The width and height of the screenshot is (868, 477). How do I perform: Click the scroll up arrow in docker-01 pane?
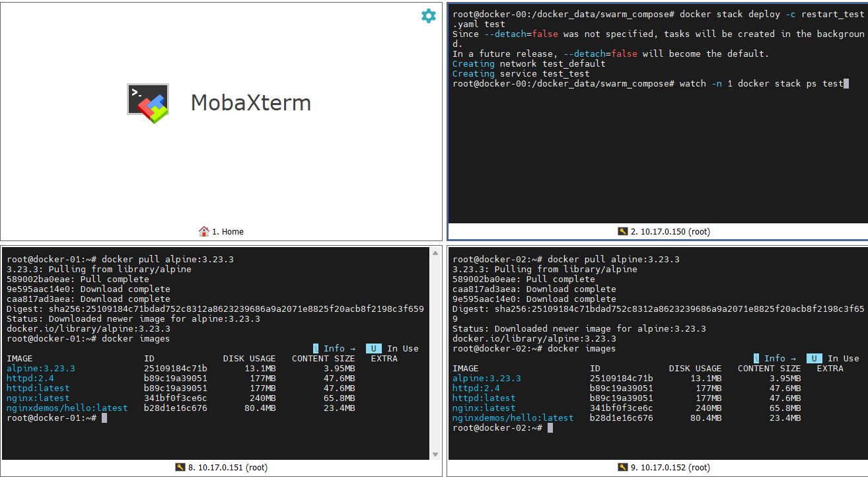[435, 252]
